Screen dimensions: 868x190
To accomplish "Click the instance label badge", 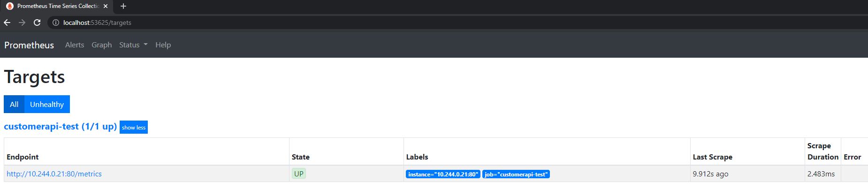I will (442, 175).
